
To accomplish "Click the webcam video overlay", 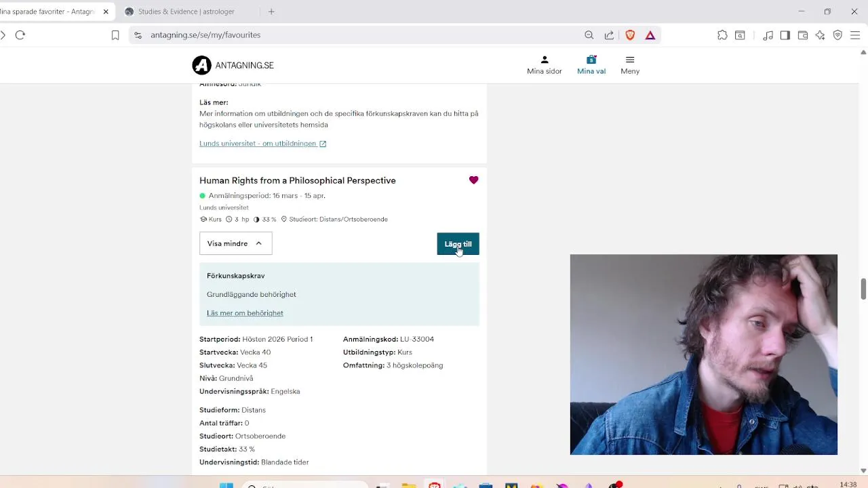I will pyautogui.click(x=704, y=354).
